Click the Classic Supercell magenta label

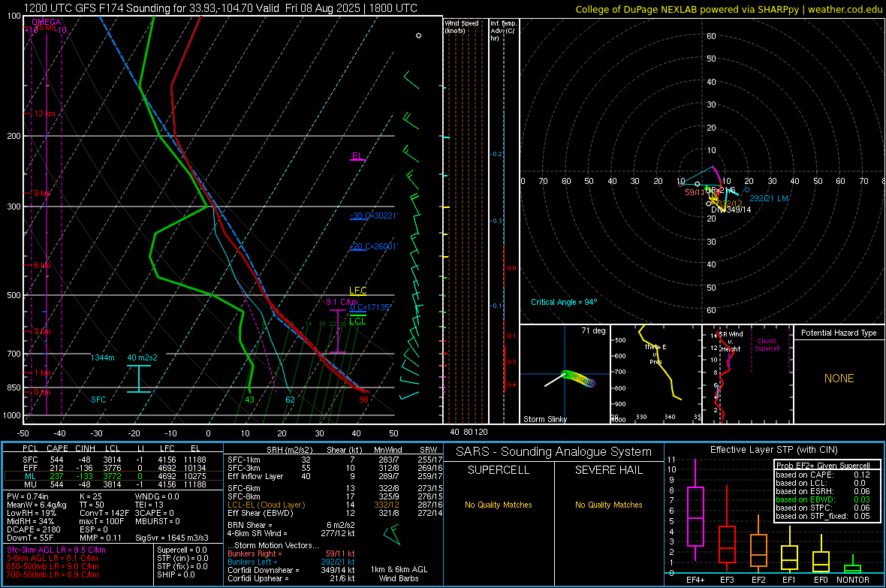point(767,345)
